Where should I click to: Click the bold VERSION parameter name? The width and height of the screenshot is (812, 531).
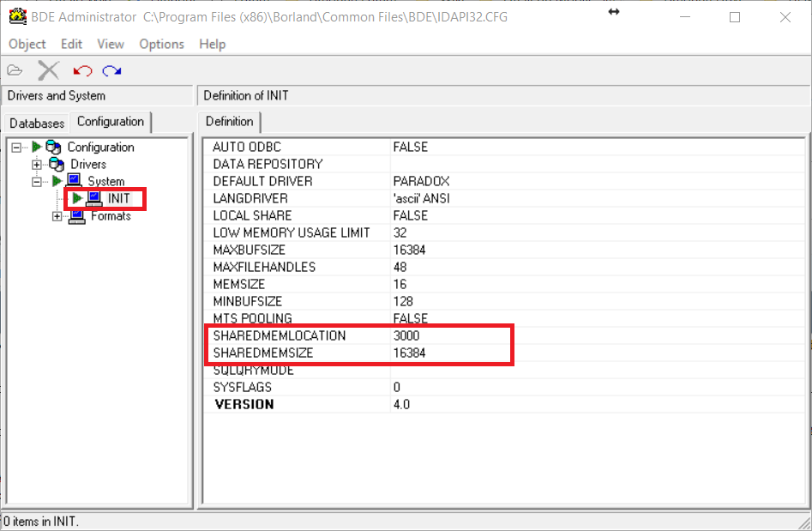click(244, 404)
